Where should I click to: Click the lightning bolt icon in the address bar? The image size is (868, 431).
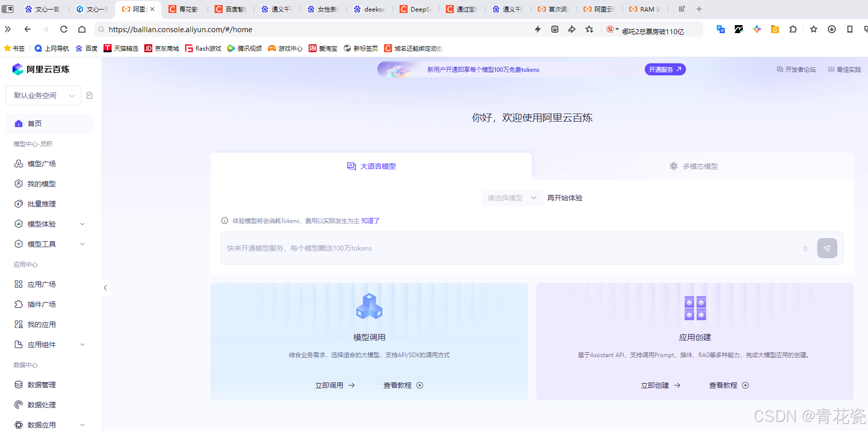pos(538,29)
